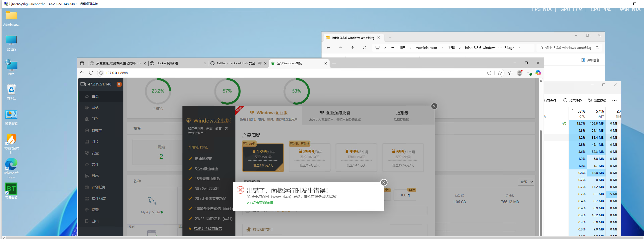Switch to the GitHub - hacklcx/HFish tab

(x=238, y=63)
